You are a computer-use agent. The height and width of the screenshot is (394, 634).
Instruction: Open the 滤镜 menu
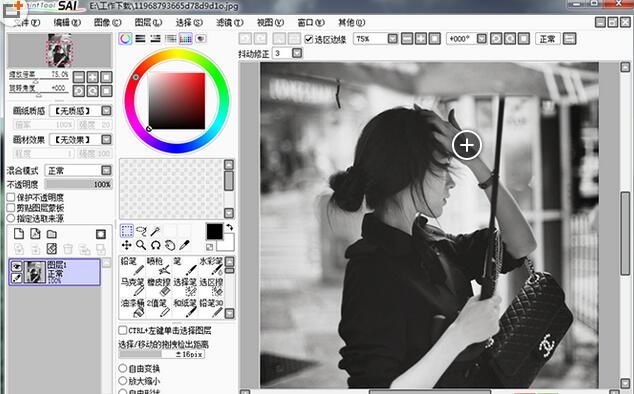tap(229, 23)
